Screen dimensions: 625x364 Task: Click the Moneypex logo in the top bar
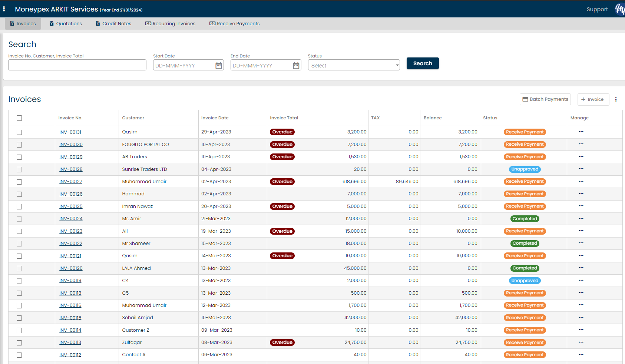[x=619, y=9]
